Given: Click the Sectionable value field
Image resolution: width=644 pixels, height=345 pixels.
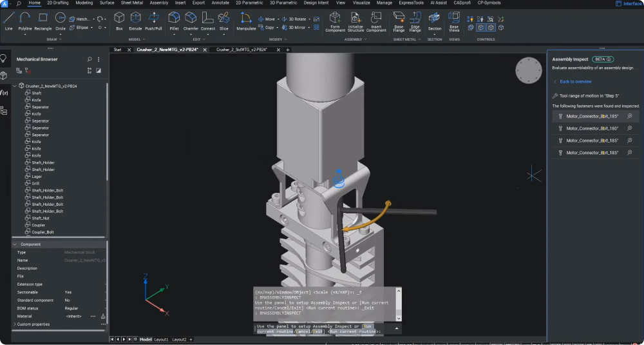Looking at the screenshot, I should click(68, 292).
